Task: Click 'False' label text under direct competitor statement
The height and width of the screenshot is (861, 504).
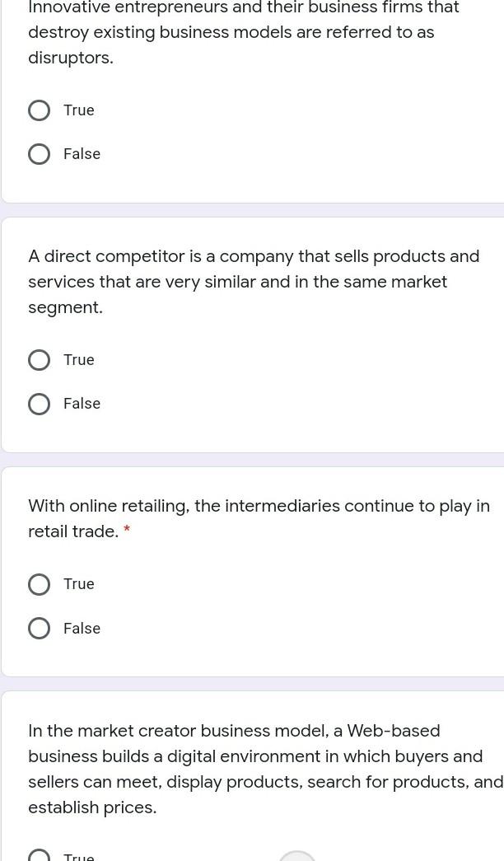Action: (82, 404)
